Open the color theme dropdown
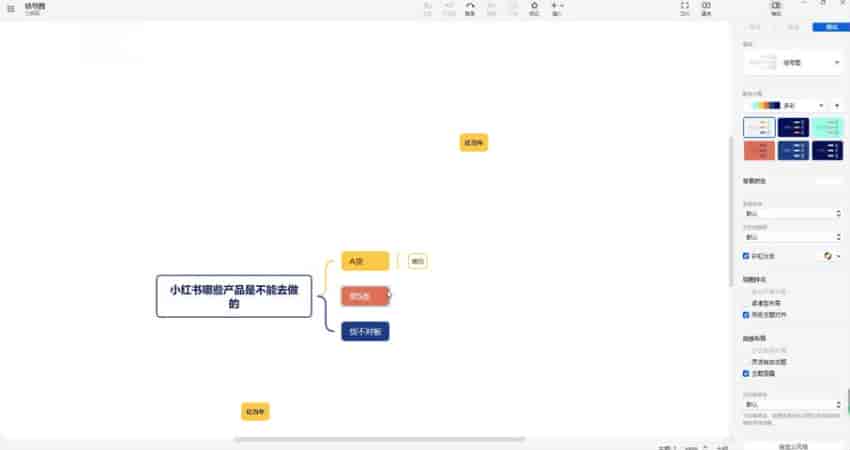The height and width of the screenshot is (450, 850). [785, 105]
